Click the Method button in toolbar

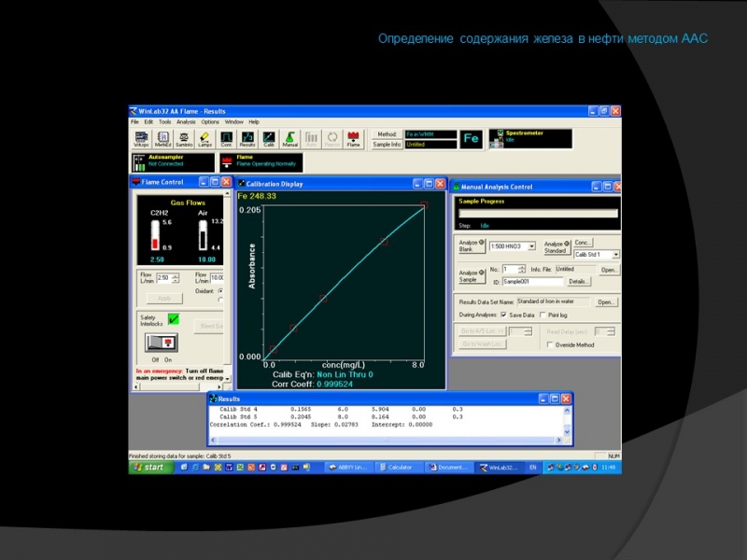387,134
